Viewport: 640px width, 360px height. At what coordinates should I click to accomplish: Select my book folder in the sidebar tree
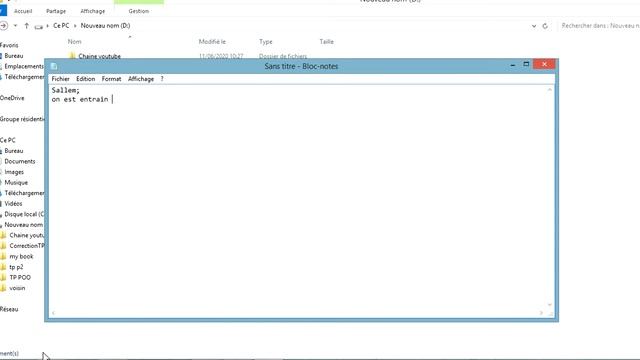(21, 256)
